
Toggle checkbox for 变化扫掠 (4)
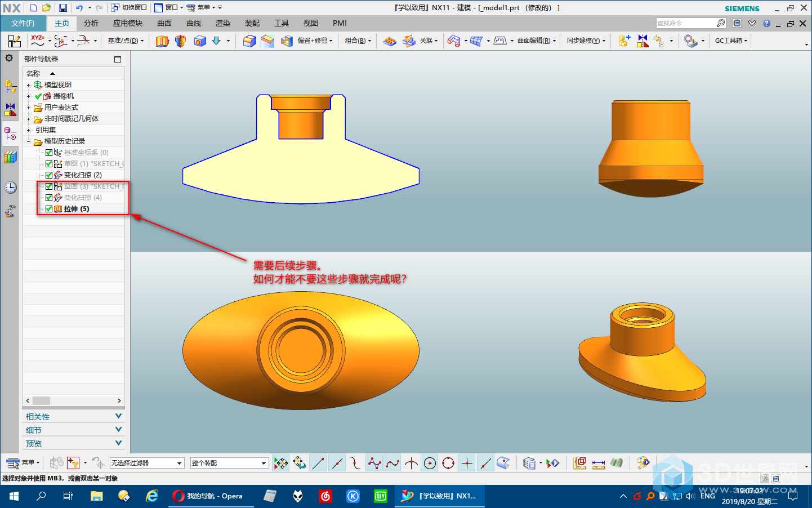click(49, 198)
